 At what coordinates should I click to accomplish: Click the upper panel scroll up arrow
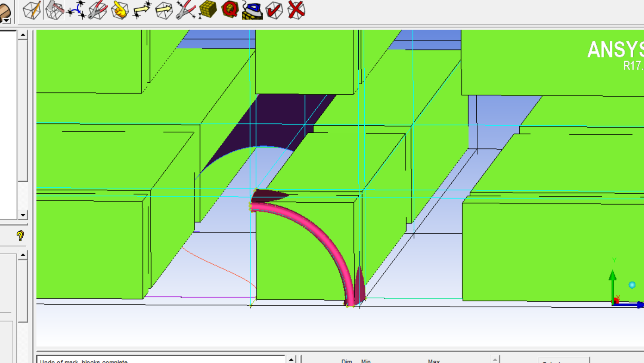[23, 35]
